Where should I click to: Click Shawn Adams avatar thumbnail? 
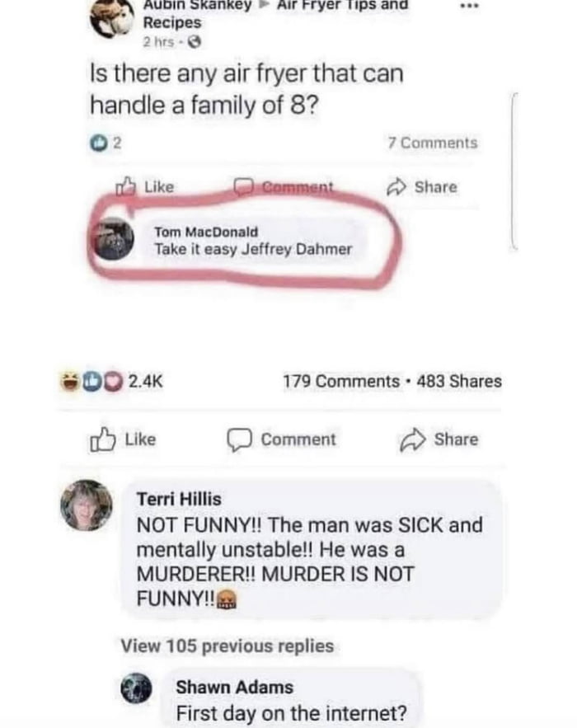click(x=138, y=690)
